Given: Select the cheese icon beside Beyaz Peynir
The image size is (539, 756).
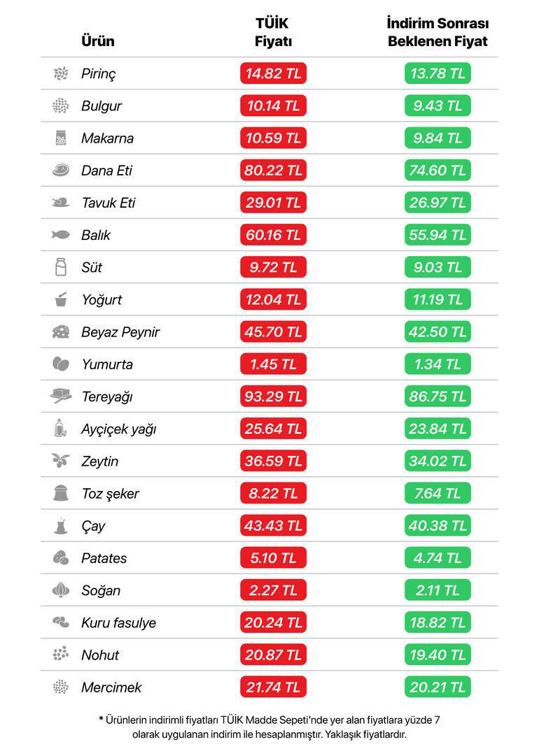Looking at the screenshot, I should coord(61,331).
